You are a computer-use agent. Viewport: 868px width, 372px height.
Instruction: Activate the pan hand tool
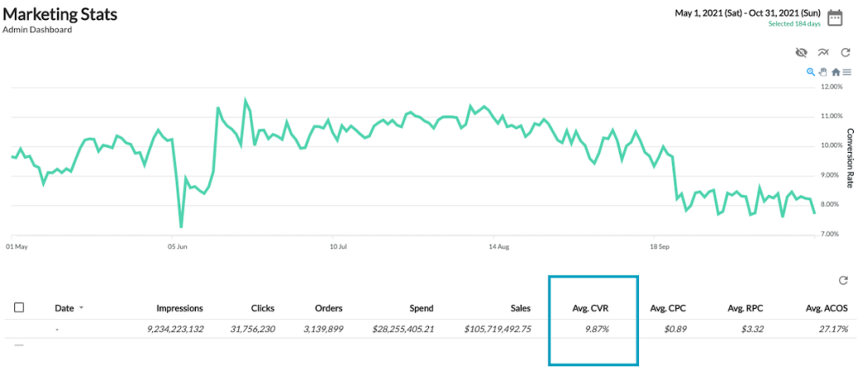(x=823, y=72)
